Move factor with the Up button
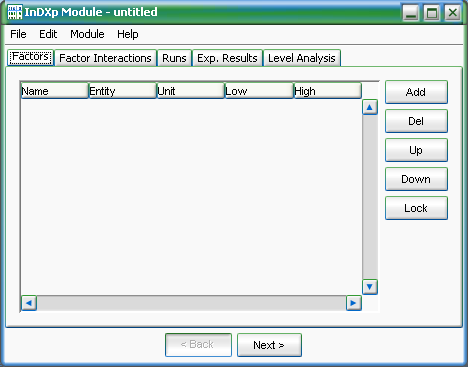The image size is (468, 367). pos(416,150)
